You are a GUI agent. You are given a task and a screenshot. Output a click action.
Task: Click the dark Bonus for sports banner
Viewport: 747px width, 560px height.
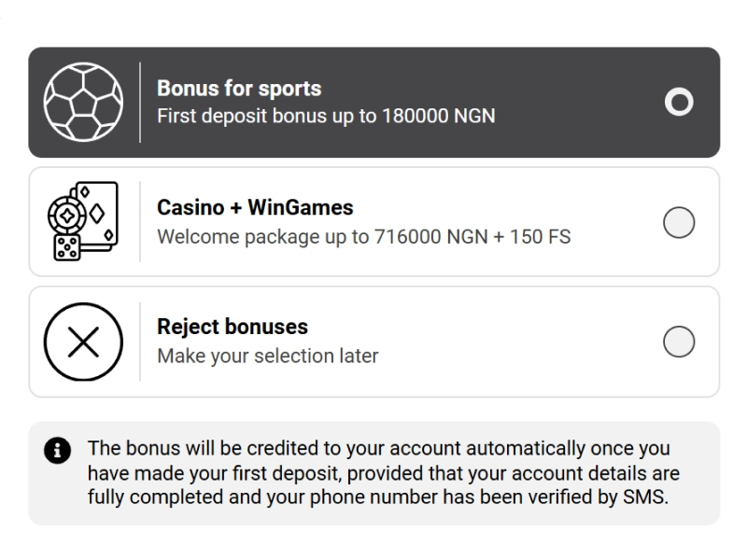coord(373,101)
